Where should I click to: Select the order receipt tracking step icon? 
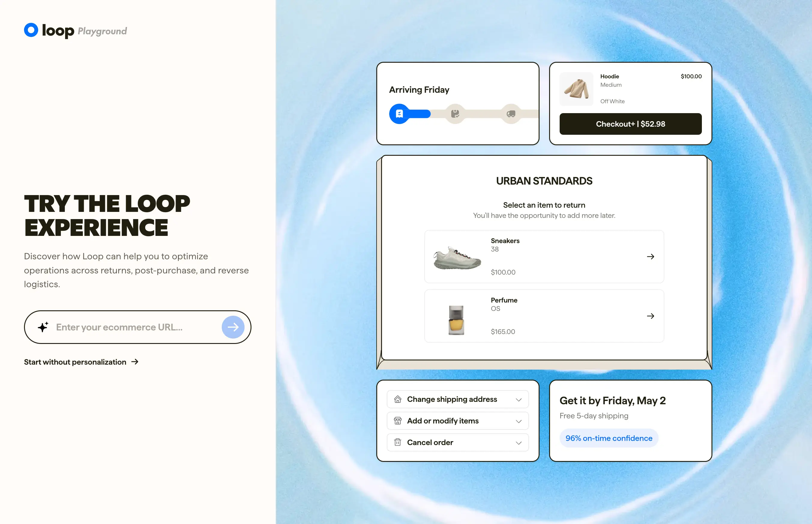click(x=399, y=114)
